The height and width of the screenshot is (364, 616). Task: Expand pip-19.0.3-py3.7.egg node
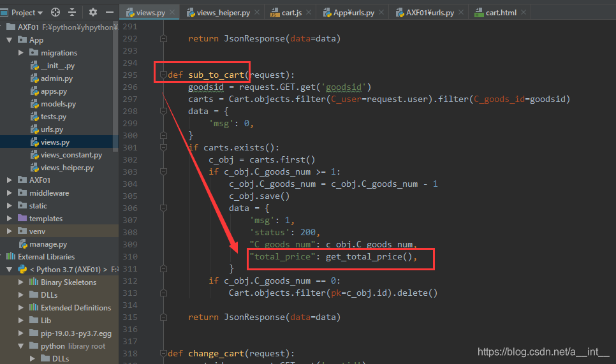(21, 333)
